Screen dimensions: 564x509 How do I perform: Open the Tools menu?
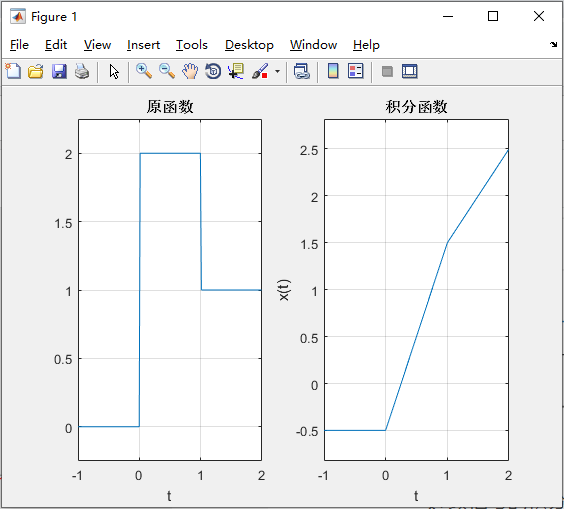point(192,45)
